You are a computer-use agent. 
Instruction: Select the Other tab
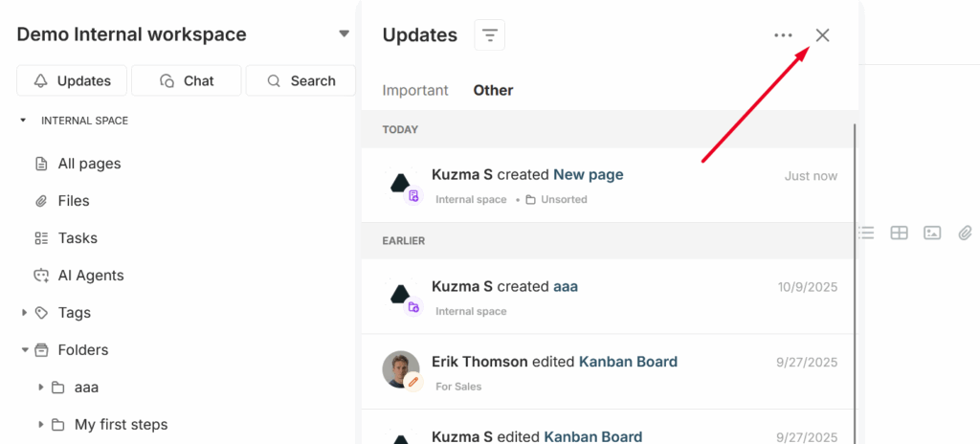click(493, 90)
